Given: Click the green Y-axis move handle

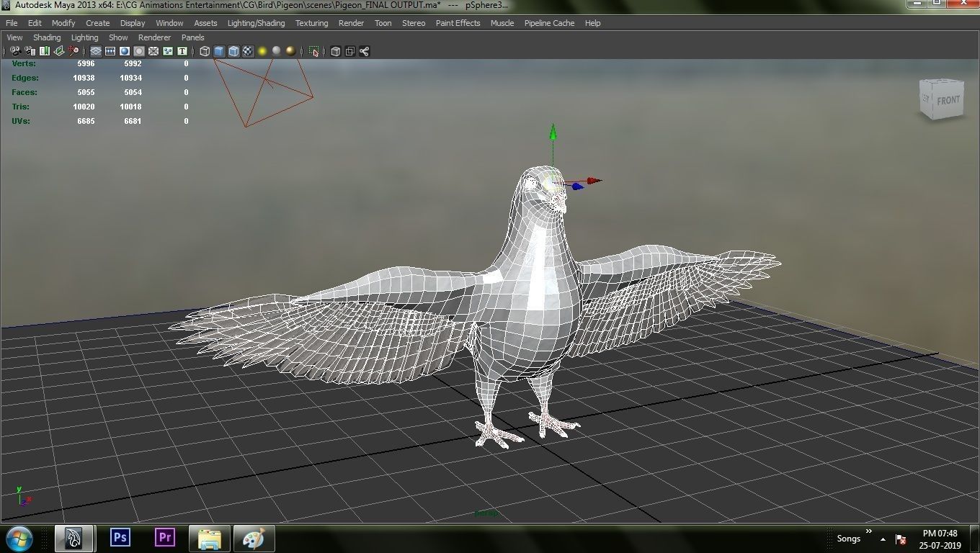Looking at the screenshot, I should 553,132.
